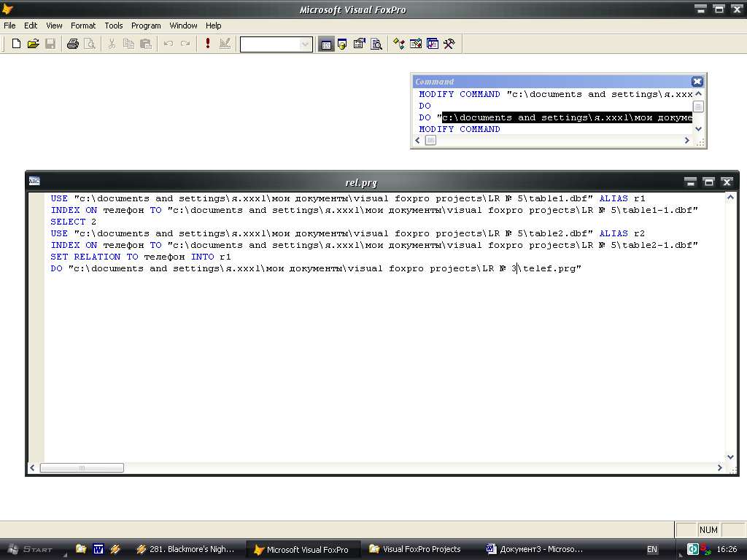Open the Toolbox hammer icon
The image size is (747, 560).
[x=449, y=44]
